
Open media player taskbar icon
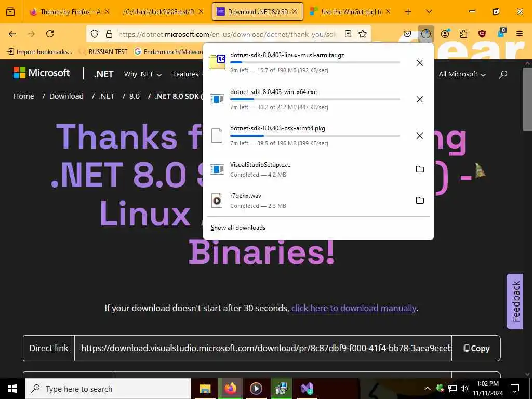(256, 389)
